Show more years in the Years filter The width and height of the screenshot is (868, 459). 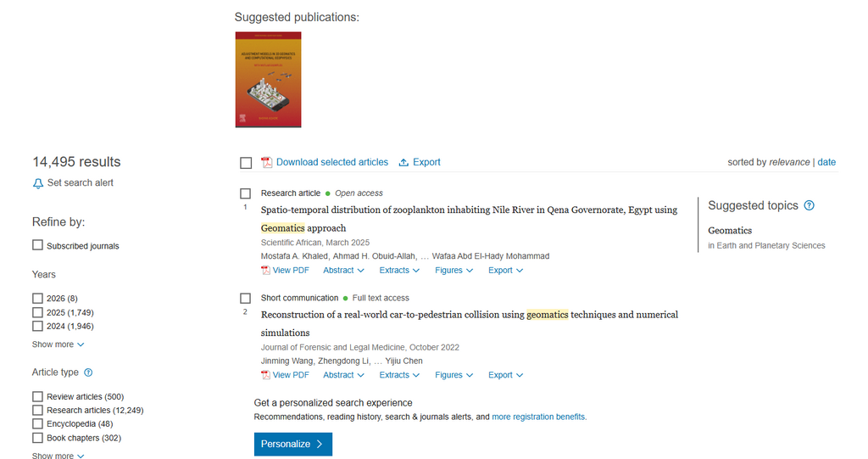point(58,344)
